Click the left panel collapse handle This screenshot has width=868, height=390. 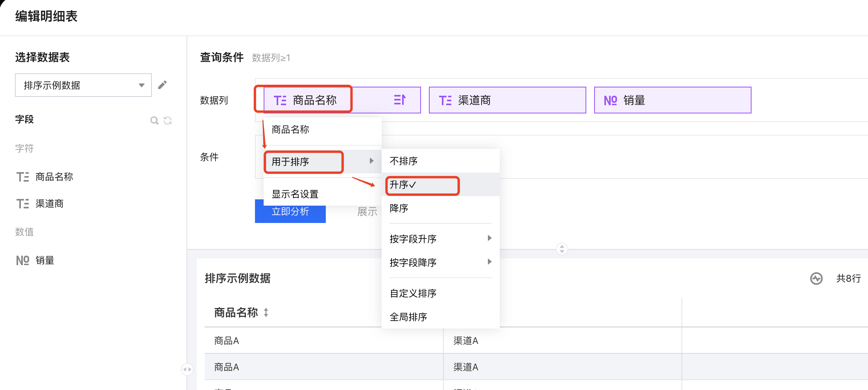click(x=187, y=369)
